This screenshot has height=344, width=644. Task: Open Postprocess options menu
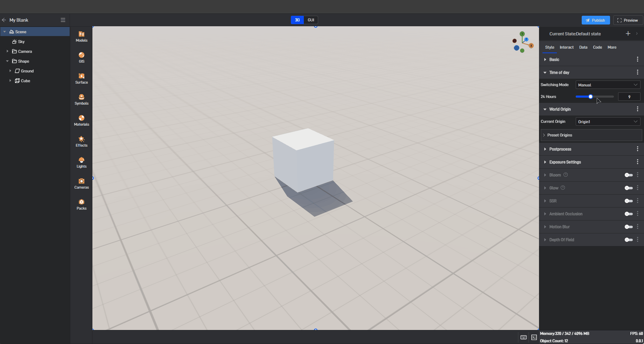(637, 149)
